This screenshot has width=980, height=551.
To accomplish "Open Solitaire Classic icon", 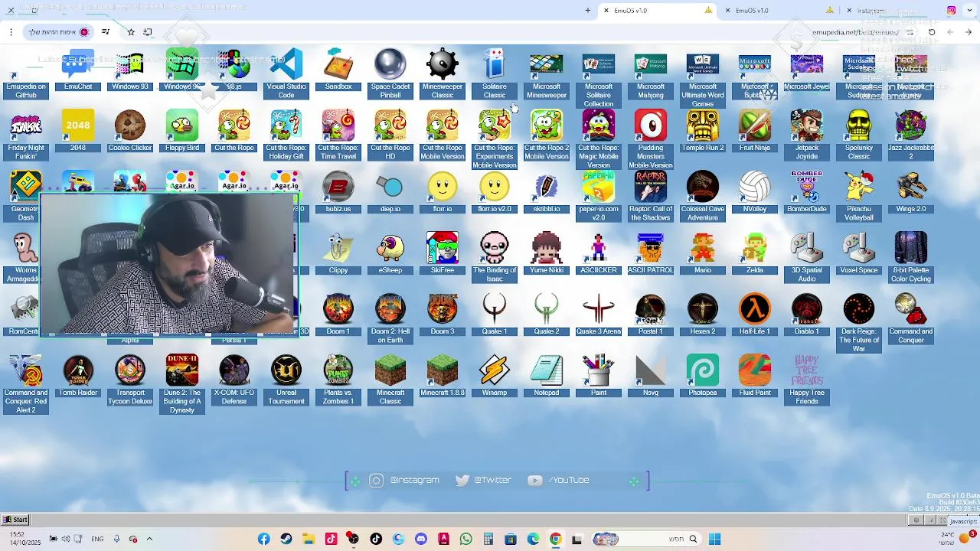I will [x=495, y=74].
